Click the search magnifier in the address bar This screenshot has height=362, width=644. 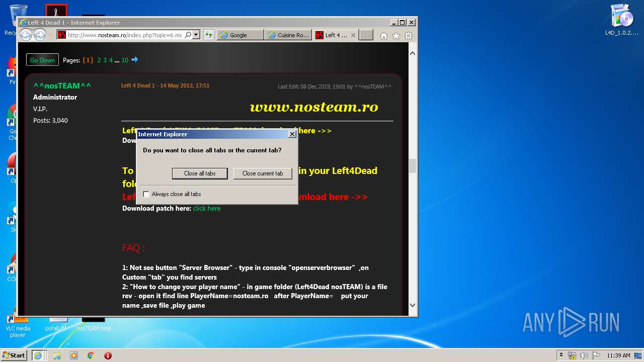click(x=188, y=35)
